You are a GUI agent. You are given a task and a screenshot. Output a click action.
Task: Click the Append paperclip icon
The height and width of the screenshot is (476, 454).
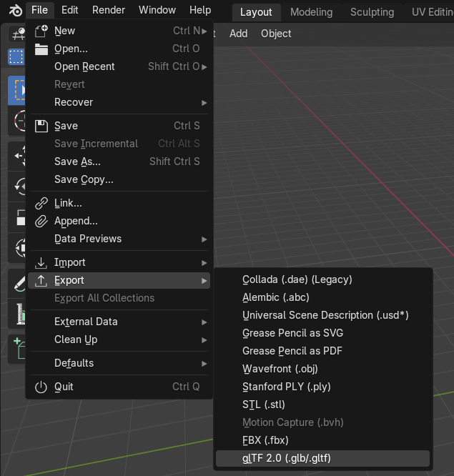click(x=41, y=221)
